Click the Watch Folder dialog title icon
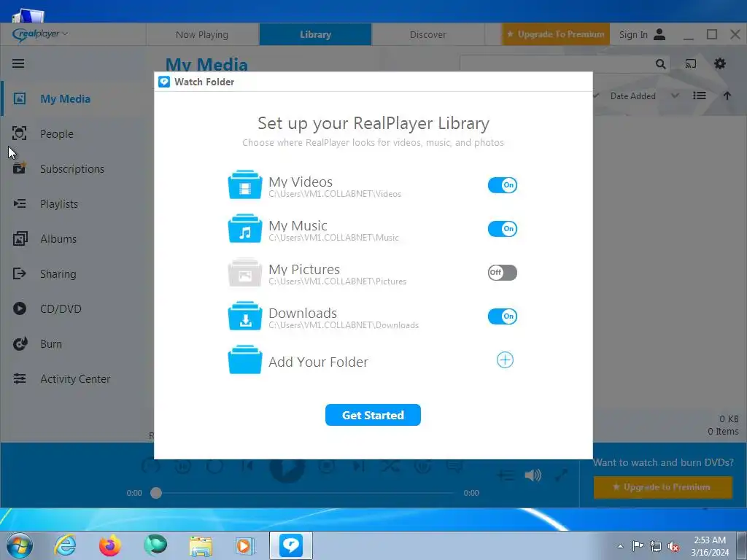 coord(164,82)
